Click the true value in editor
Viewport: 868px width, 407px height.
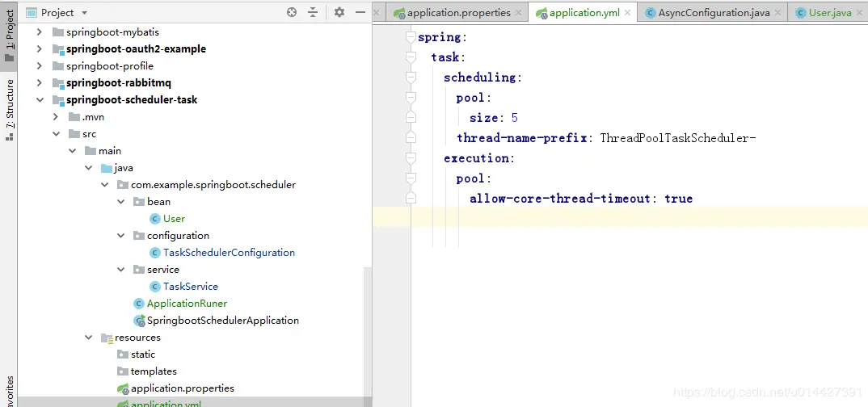point(679,199)
